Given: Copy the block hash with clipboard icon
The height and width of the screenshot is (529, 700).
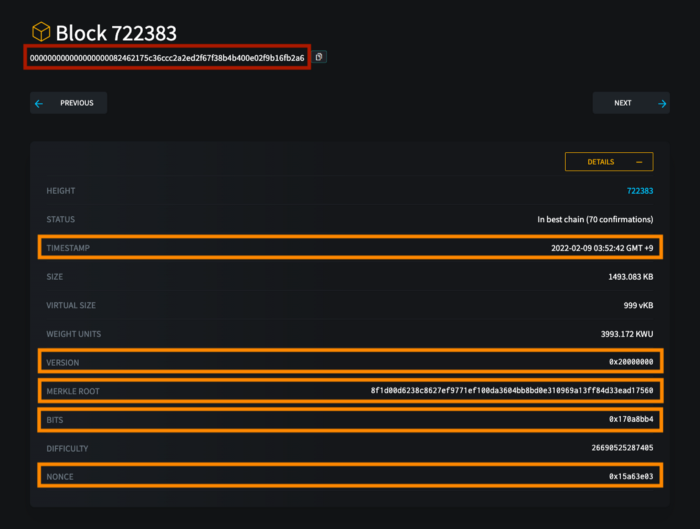Looking at the screenshot, I should 319,57.
